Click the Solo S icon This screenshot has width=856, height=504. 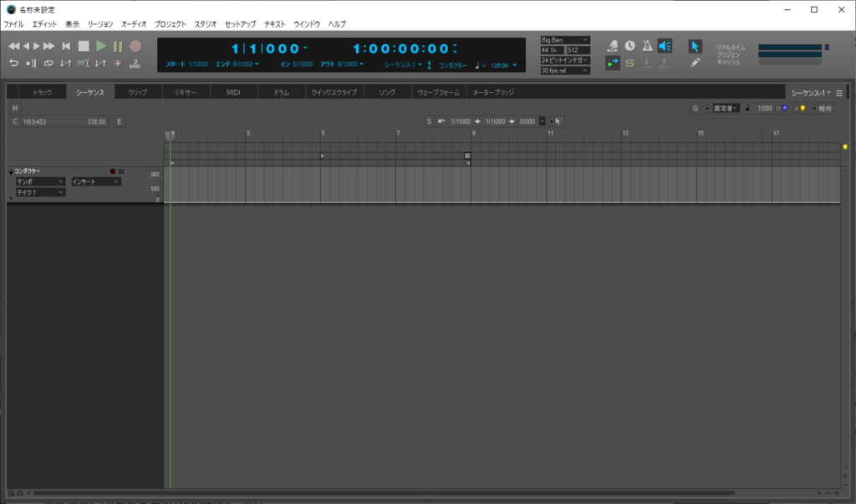629,63
